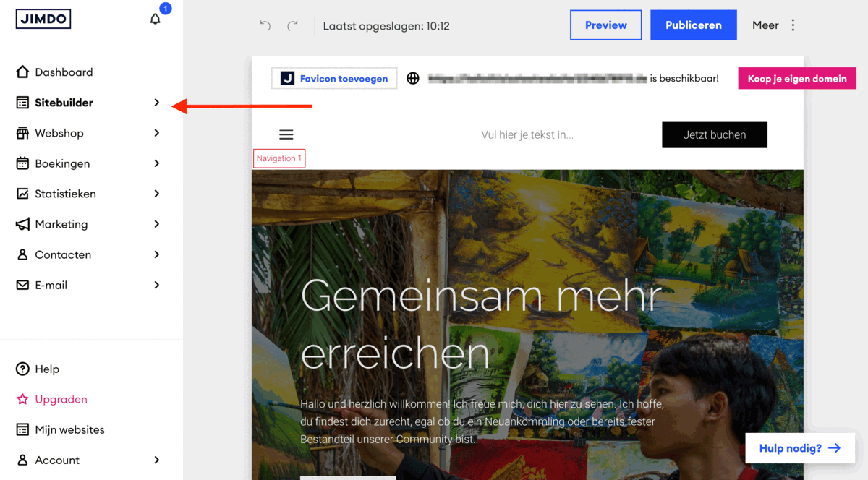Screen dimensions: 868x480
Task: Select the Navigation 1 label
Action: click(x=279, y=158)
